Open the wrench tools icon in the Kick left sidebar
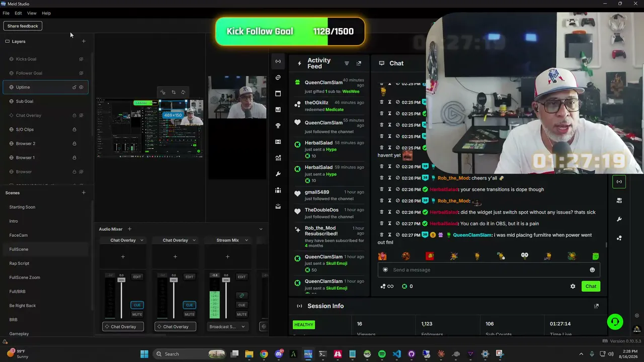This screenshot has width=644, height=362. click(278, 174)
